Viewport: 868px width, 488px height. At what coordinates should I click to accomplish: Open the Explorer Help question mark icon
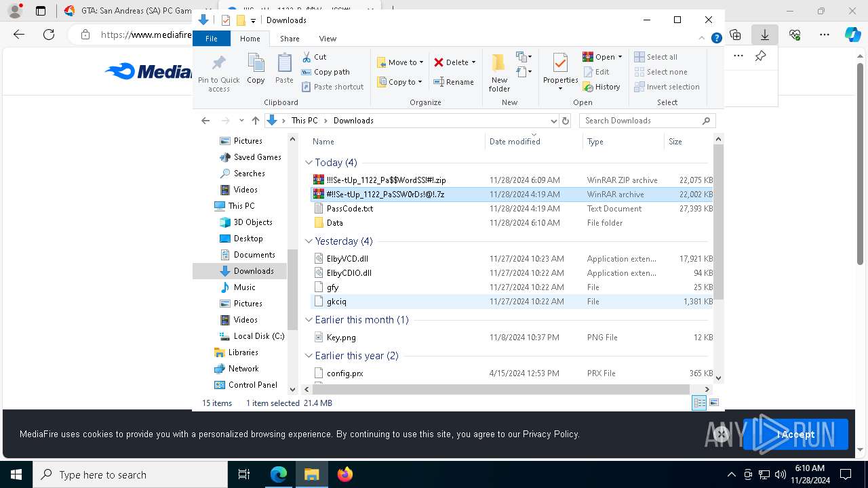716,39
